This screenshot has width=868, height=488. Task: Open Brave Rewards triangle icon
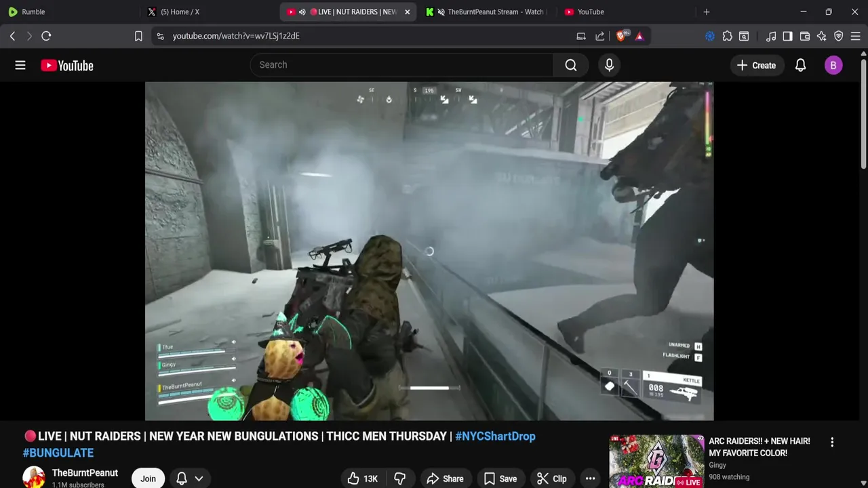coord(639,36)
